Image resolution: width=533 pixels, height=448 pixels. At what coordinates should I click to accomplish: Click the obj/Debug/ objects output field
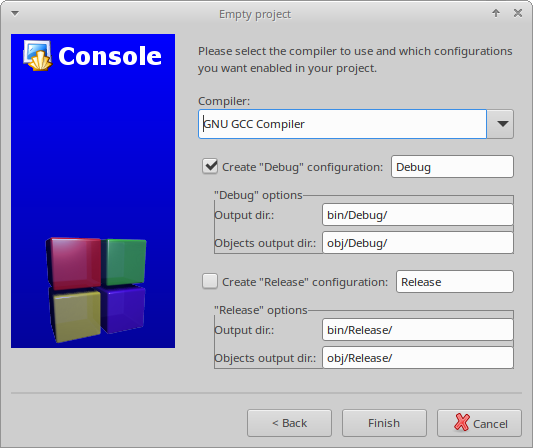[417, 243]
